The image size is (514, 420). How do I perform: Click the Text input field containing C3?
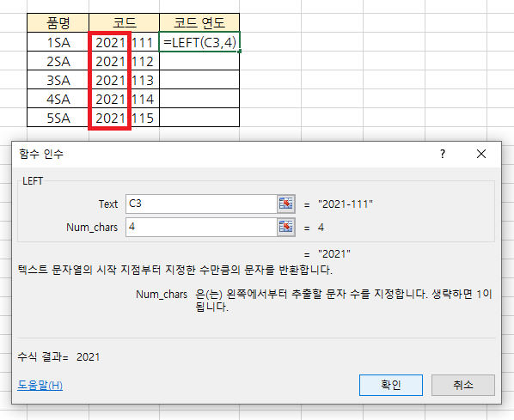point(201,204)
